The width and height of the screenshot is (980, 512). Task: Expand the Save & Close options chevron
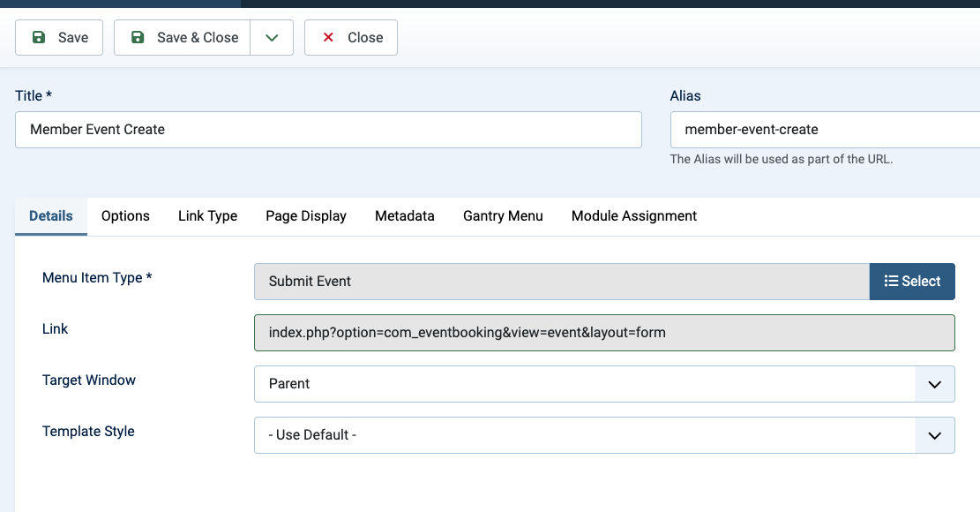coord(272,38)
